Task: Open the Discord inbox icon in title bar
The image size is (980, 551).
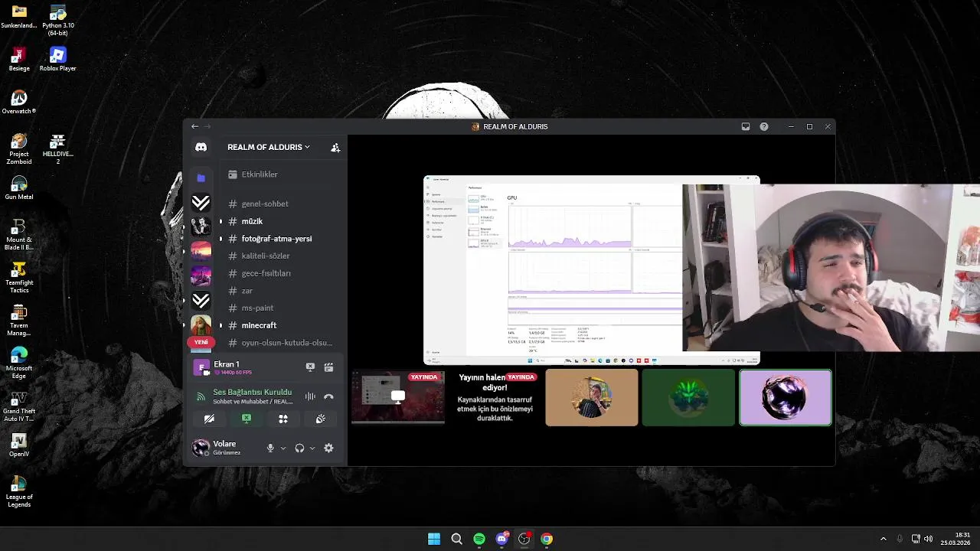Action: click(746, 127)
